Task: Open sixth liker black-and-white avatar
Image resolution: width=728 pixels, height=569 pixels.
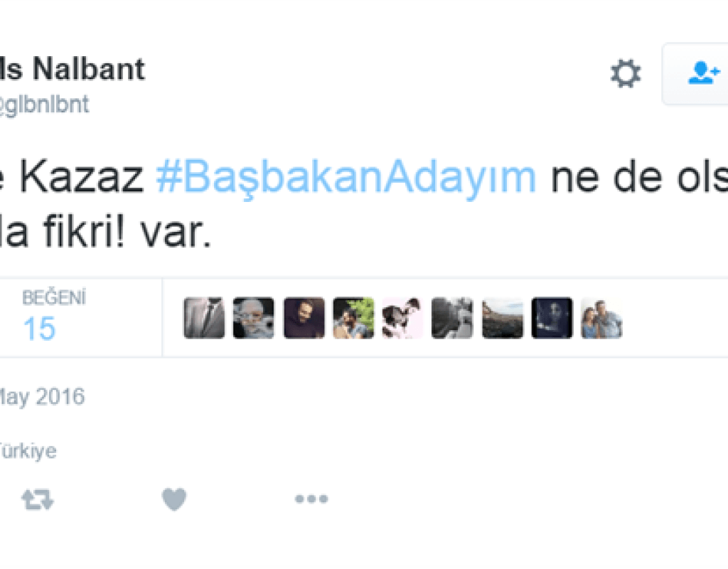Action: click(x=452, y=318)
